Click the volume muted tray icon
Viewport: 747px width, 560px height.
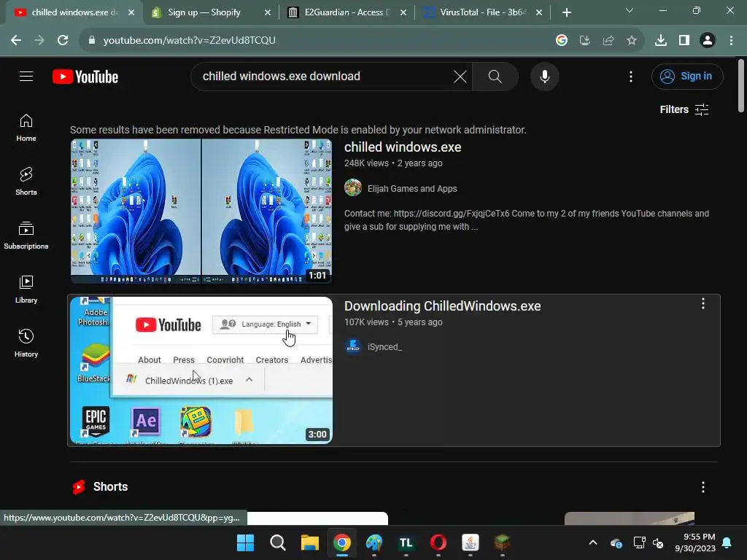658,542
